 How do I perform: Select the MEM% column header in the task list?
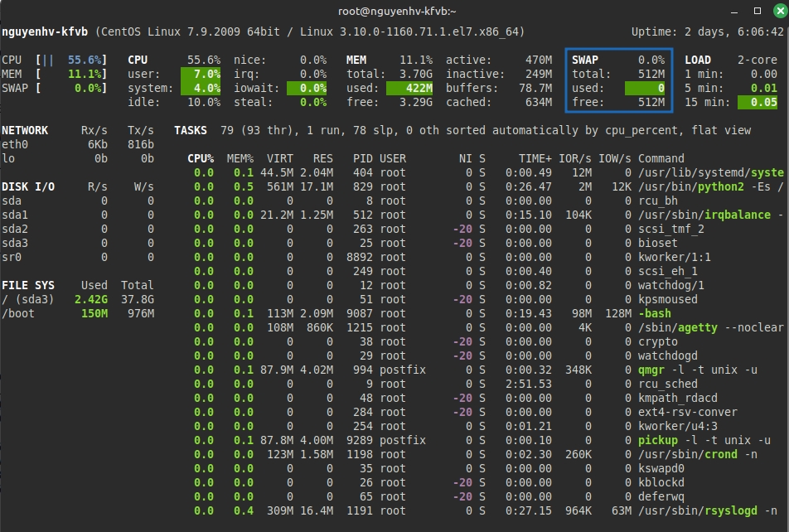240,158
